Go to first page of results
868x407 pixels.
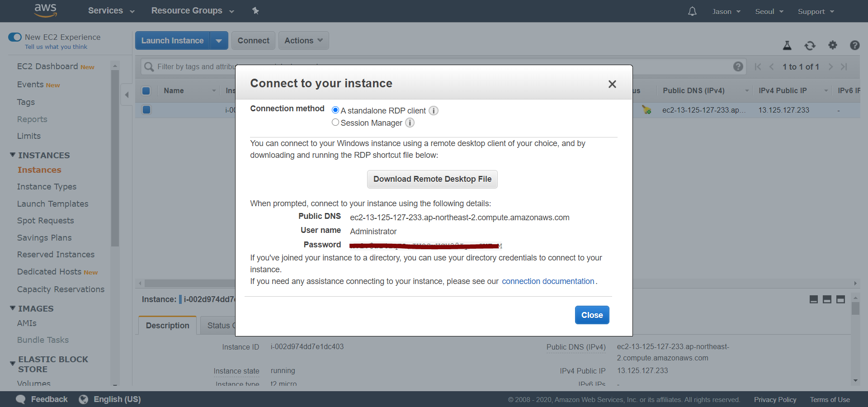pos(758,67)
